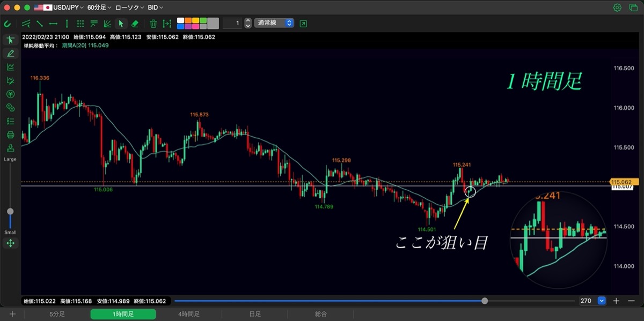Viewport: 644px width, 321px height.
Task: Click the yen symbol sidebar icon
Action: (x=10, y=94)
